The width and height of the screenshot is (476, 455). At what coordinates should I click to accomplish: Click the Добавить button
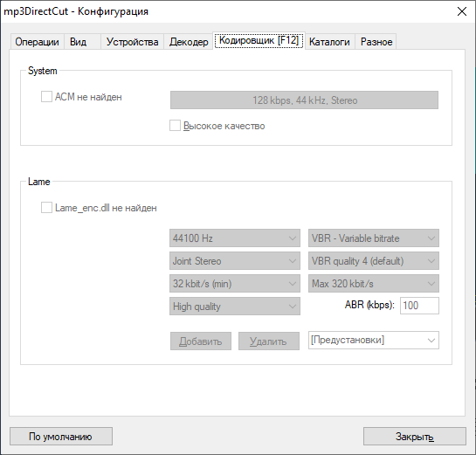(201, 341)
